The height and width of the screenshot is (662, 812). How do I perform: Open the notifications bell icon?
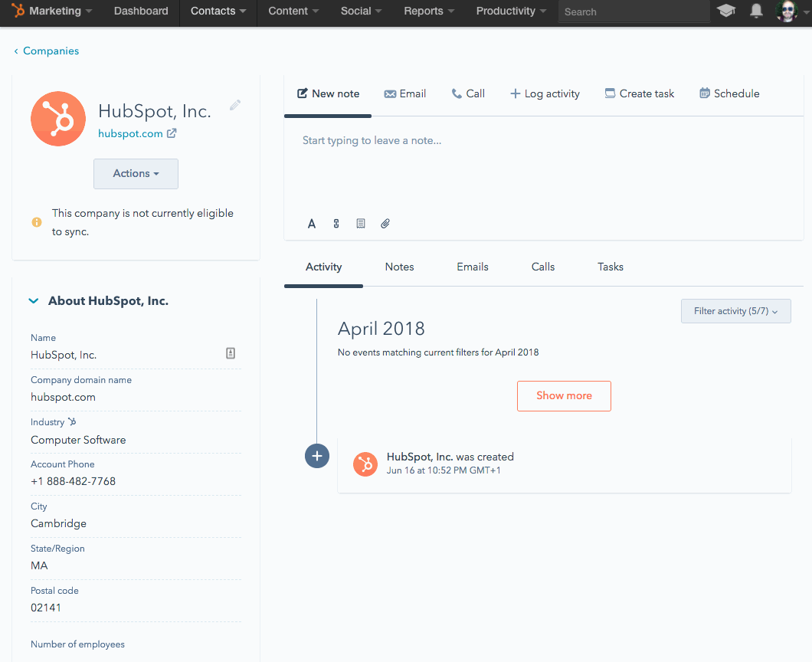[756, 11]
